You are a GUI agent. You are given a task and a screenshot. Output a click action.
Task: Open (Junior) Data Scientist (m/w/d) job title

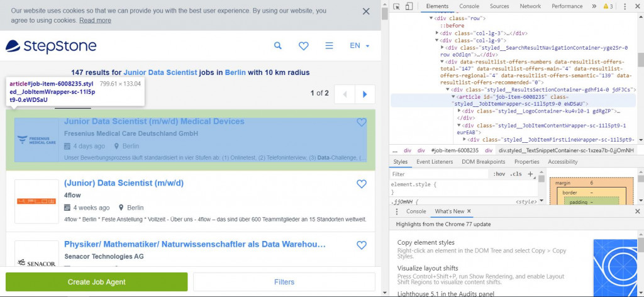point(124,183)
